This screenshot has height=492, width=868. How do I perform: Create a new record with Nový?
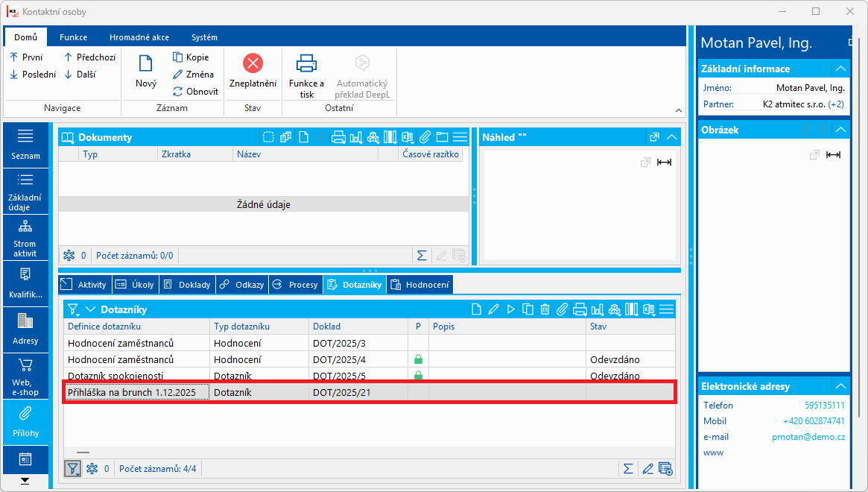[x=145, y=72]
